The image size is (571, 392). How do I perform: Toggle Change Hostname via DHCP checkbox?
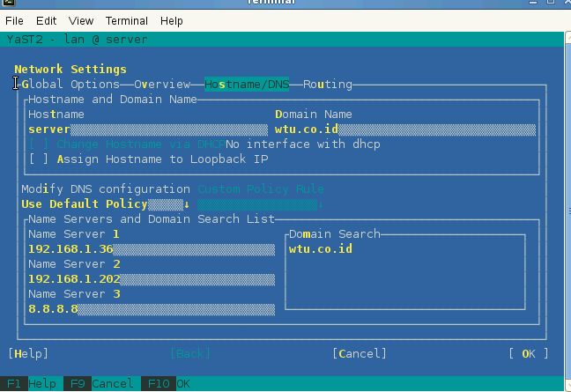point(38,144)
